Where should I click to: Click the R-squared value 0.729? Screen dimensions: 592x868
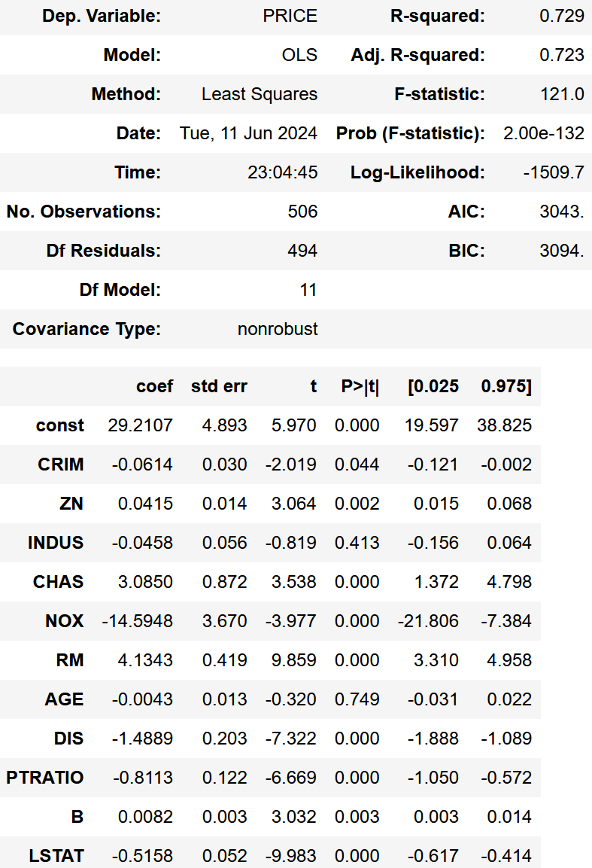562,17
